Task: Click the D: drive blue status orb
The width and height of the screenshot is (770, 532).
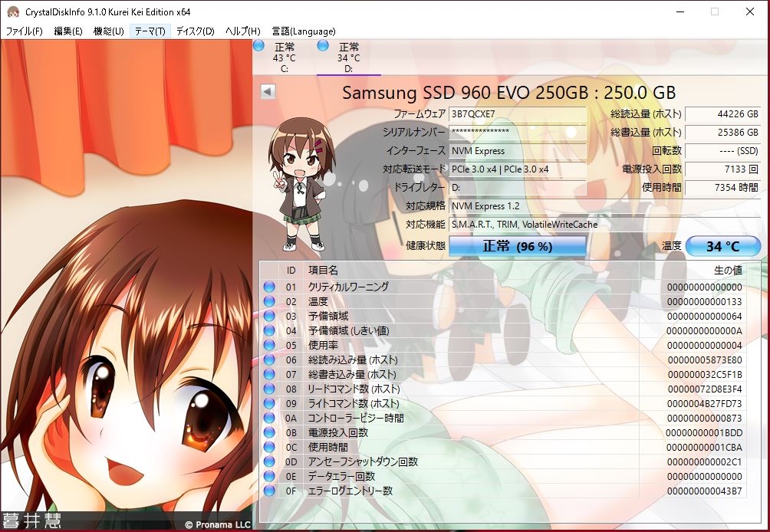Action: coord(323,46)
